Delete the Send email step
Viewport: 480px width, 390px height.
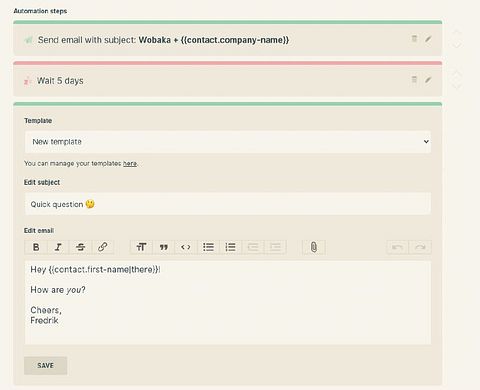414,39
